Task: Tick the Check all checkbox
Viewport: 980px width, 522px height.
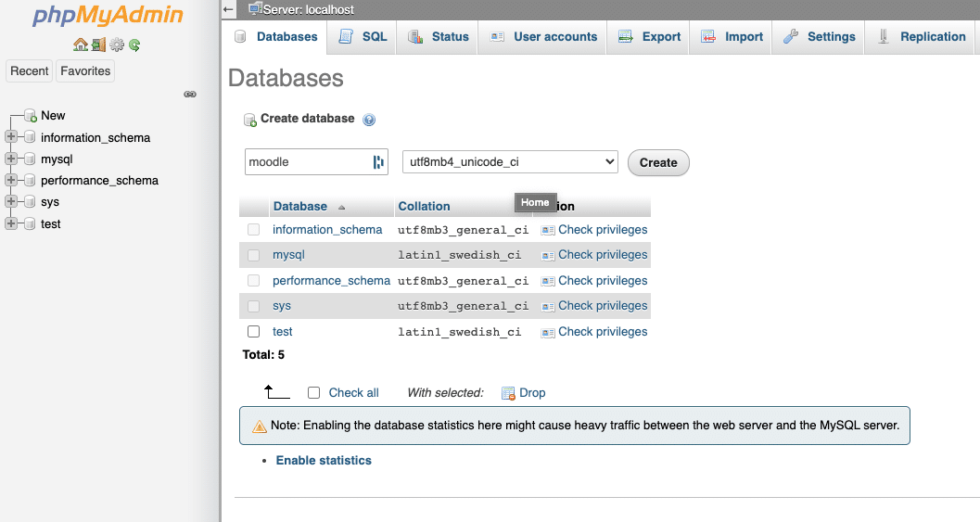Action: pyautogui.click(x=313, y=392)
